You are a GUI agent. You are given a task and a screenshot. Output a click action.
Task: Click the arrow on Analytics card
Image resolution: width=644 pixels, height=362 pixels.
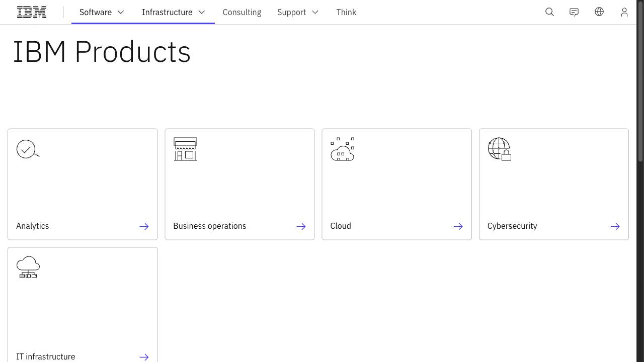click(x=144, y=226)
